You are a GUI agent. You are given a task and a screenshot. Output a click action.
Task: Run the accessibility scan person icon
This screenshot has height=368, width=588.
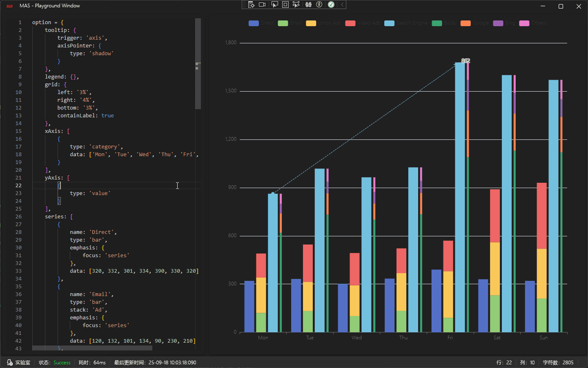coord(319,4)
